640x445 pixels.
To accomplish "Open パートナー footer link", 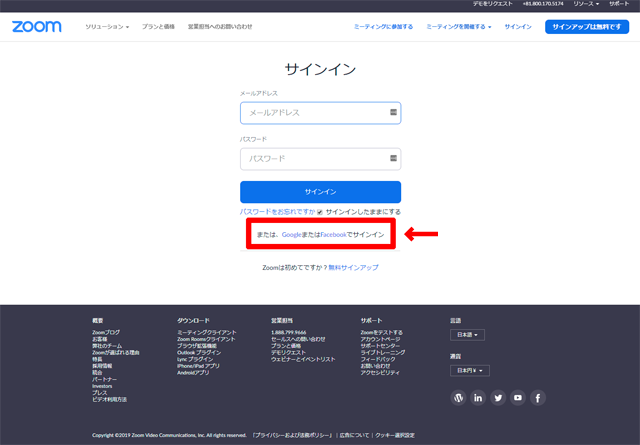I will (x=104, y=379).
